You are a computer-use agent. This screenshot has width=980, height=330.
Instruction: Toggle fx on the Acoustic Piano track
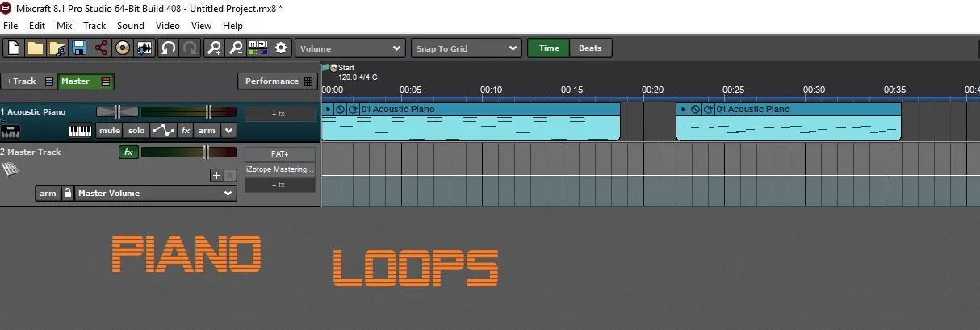tap(186, 131)
